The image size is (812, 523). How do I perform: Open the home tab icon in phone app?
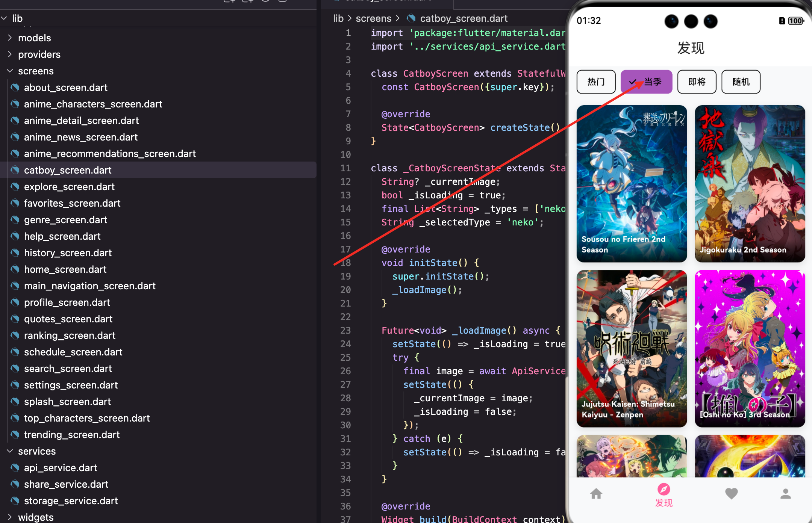click(596, 494)
